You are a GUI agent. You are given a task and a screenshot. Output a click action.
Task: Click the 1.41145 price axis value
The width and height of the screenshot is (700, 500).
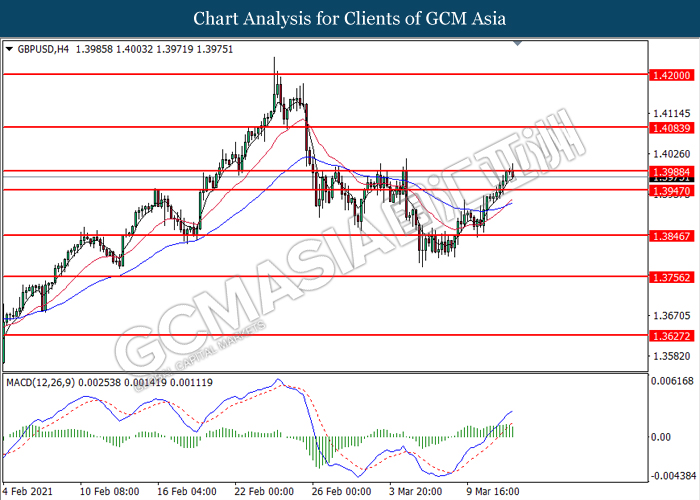[671, 113]
